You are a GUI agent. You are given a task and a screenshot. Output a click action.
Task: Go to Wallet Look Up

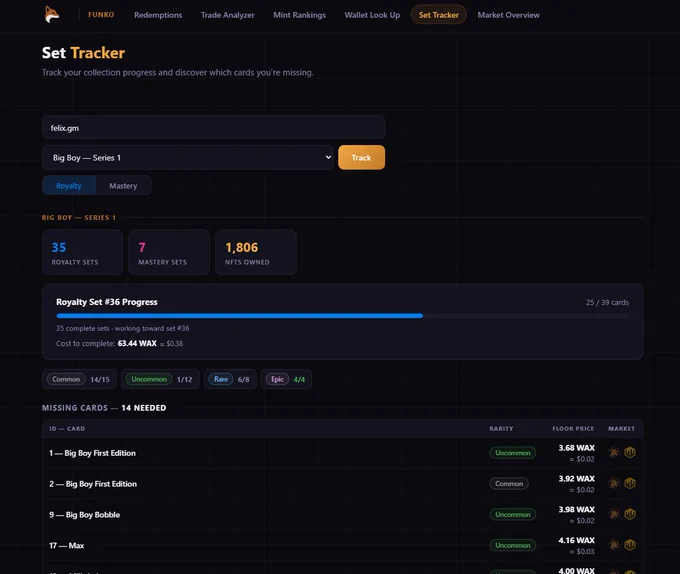click(x=372, y=15)
